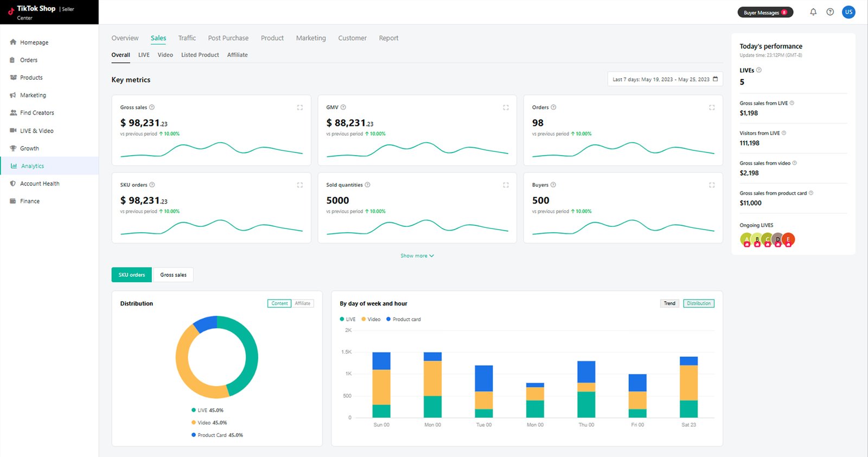Click the LIVE legend color dot
Viewport: 868px width, 457px height.
point(342,319)
